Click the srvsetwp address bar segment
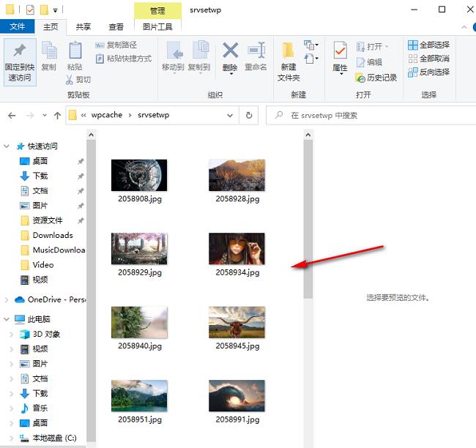This screenshot has width=476, height=448. click(153, 115)
